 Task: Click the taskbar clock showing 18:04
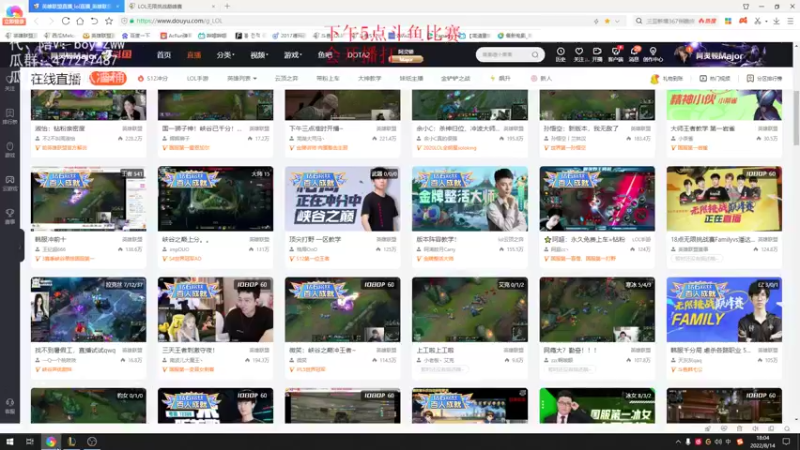[762, 441]
